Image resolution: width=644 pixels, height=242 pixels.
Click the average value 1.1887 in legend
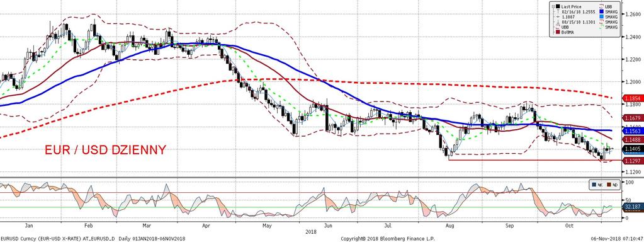point(568,17)
